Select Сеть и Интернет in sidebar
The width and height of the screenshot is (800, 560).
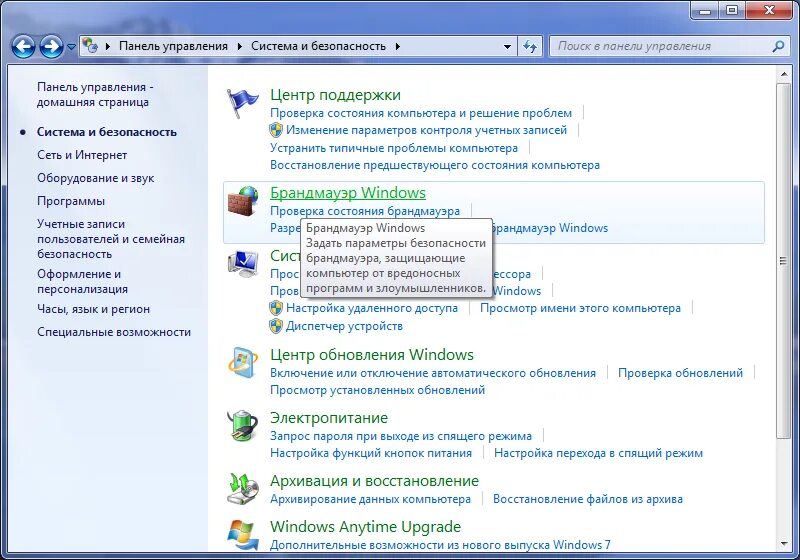(x=82, y=155)
